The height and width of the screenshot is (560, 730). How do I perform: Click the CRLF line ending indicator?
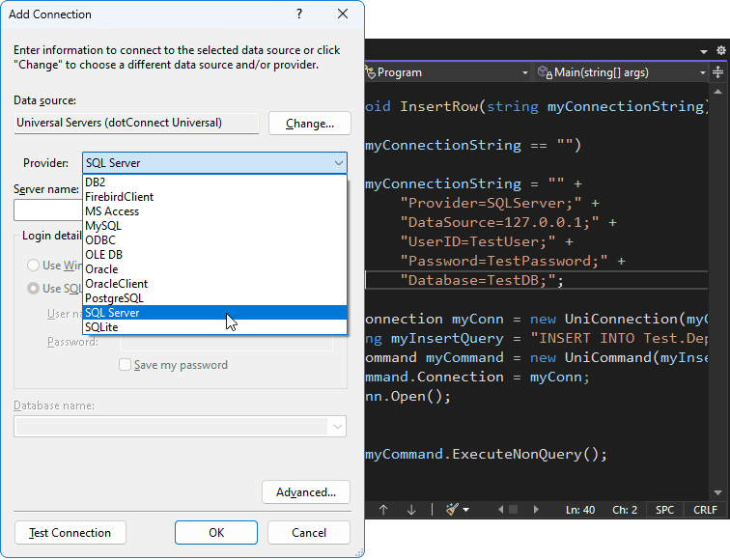point(705,510)
